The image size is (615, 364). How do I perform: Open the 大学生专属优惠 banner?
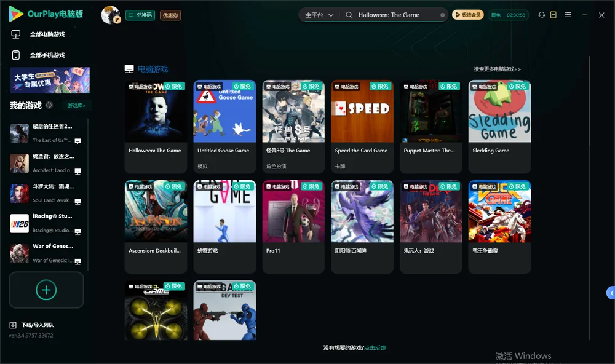(50, 80)
